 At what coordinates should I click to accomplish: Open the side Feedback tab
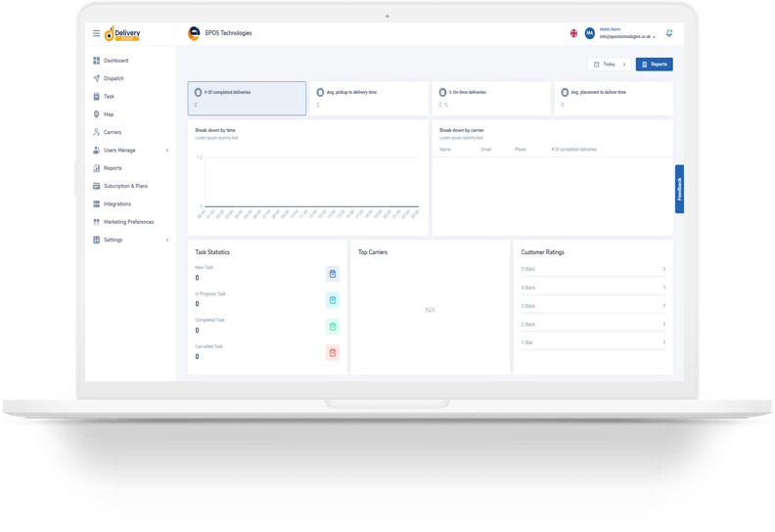[679, 189]
